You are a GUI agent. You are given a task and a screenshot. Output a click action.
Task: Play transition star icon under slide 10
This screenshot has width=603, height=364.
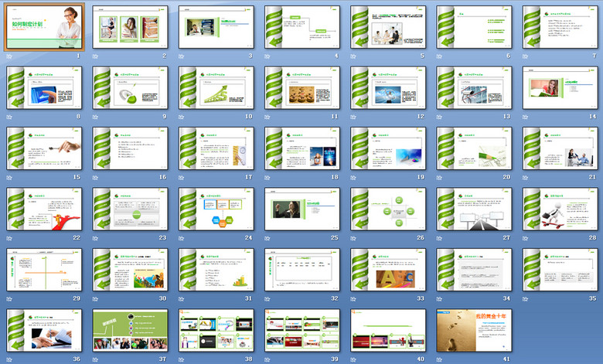[x=182, y=117]
